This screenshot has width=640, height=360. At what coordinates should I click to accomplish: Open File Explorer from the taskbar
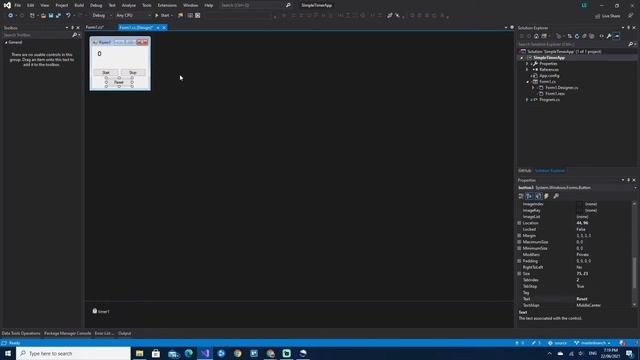click(140, 353)
